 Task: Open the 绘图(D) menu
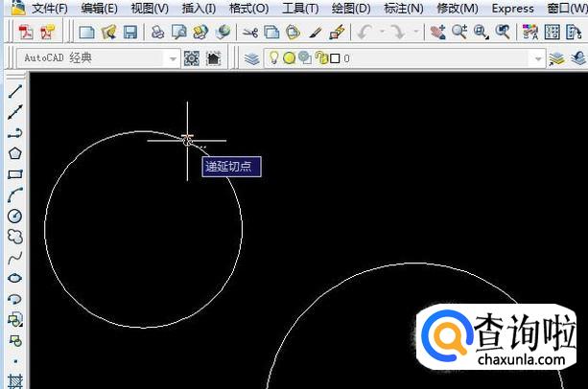tap(350, 9)
